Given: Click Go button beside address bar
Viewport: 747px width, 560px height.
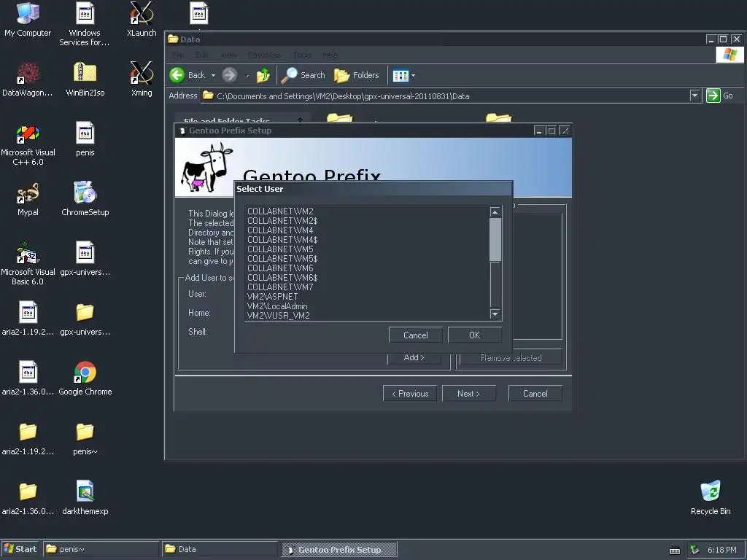Looking at the screenshot, I should click(x=720, y=96).
